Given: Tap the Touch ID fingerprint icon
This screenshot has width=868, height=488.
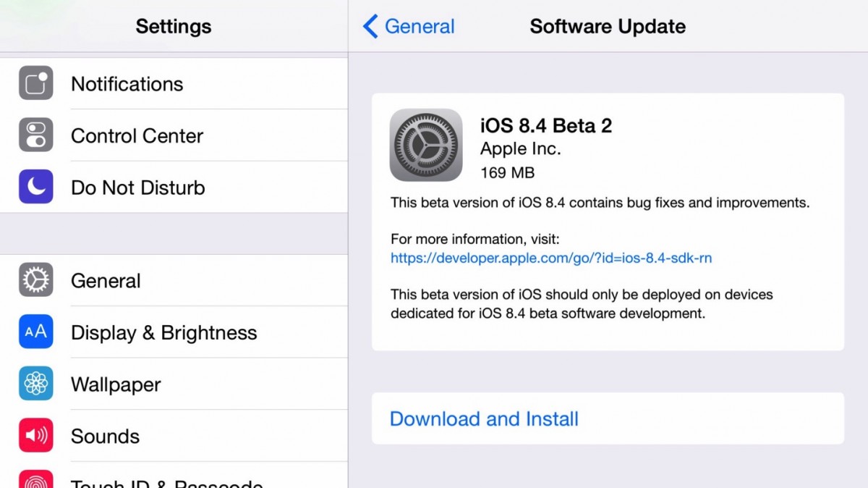Looking at the screenshot, I should [35, 481].
